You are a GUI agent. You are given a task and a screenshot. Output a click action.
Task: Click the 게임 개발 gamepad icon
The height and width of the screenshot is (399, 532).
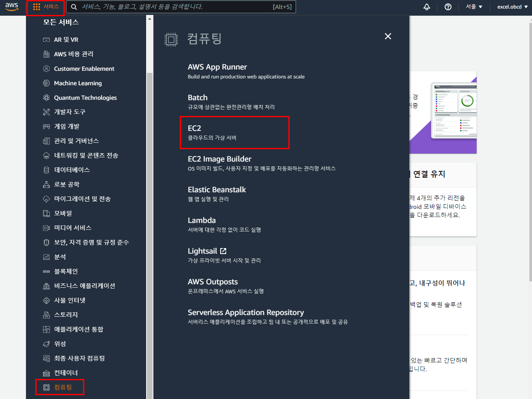pos(46,127)
